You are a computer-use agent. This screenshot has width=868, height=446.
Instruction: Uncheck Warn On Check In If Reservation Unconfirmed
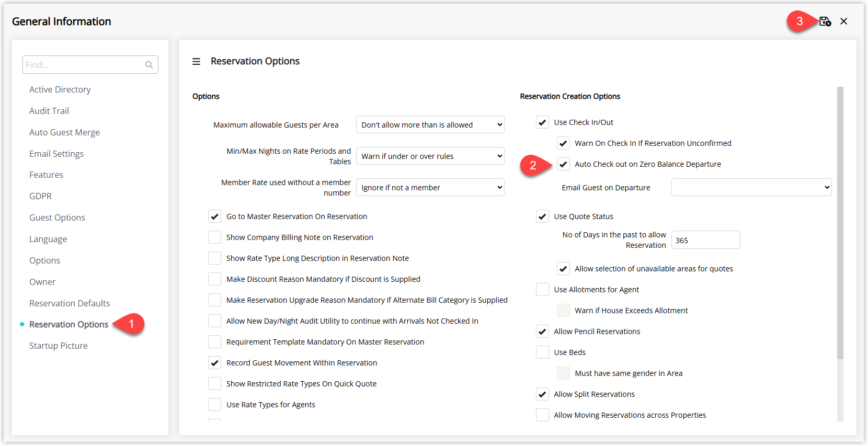point(563,143)
